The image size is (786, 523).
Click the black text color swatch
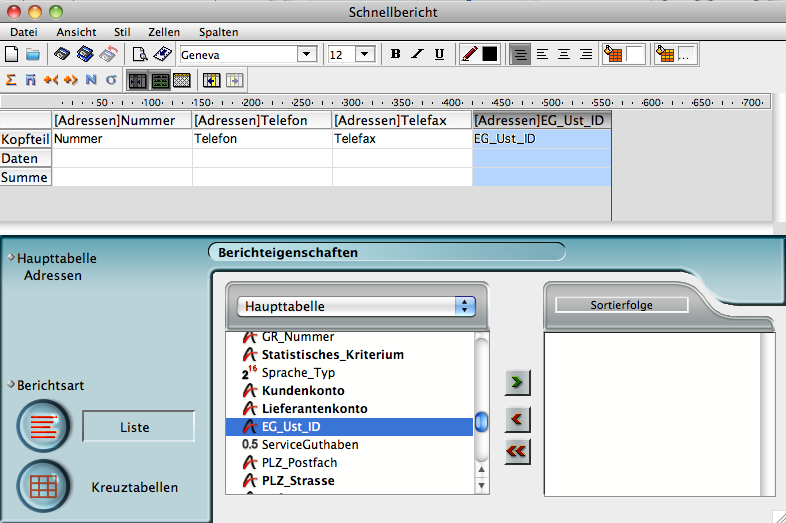[490, 54]
